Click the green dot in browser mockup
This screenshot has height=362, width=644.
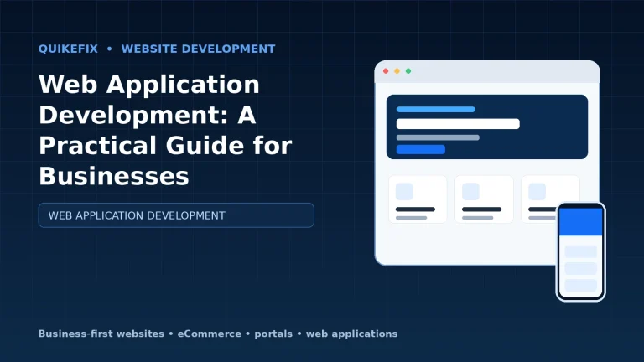click(408, 71)
